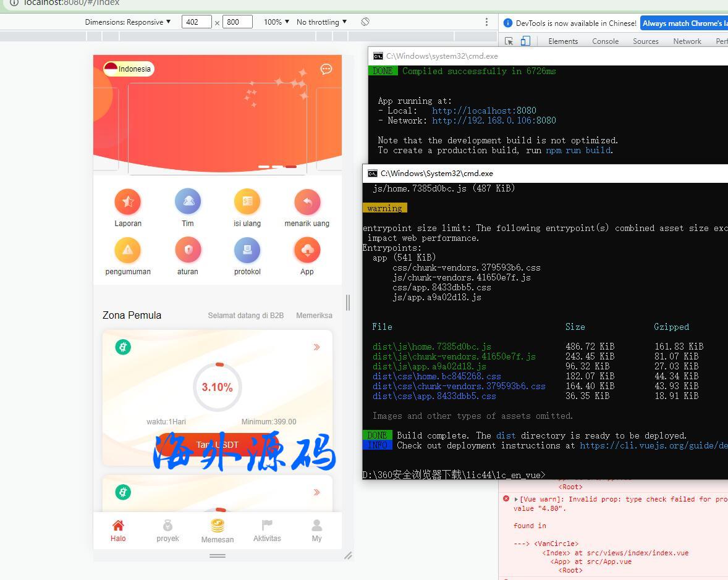Tap the aturan rules icon
The height and width of the screenshot is (580, 728).
[188, 250]
